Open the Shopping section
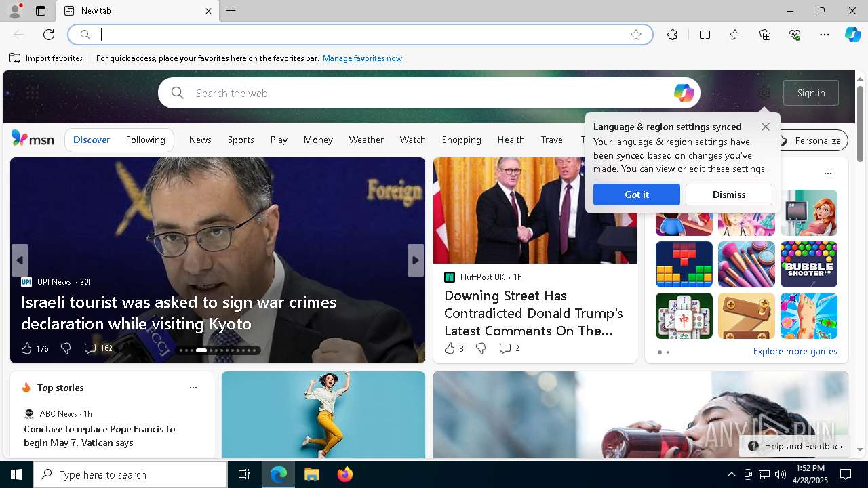This screenshot has width=868, height=488. coord(461,140)
